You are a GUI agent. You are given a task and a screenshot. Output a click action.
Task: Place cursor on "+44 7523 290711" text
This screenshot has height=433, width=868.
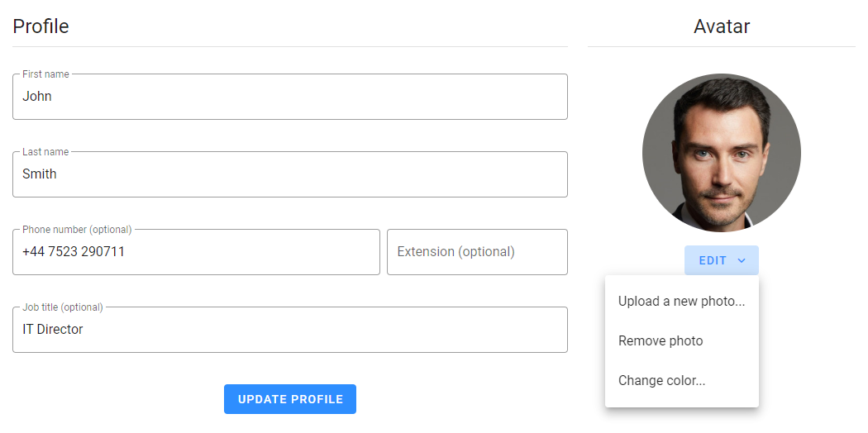tap(74, 252)
